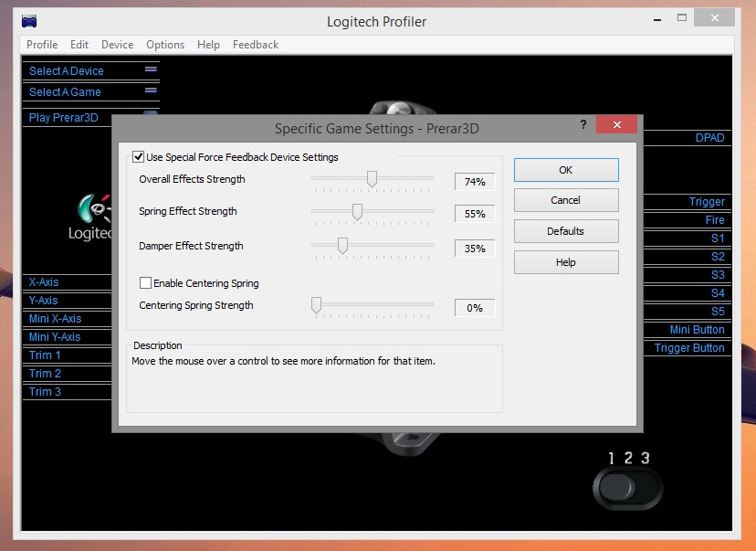Click the 0% centering spring field
756x551 pixels.
pyautogui.click(x=475, y=308)
